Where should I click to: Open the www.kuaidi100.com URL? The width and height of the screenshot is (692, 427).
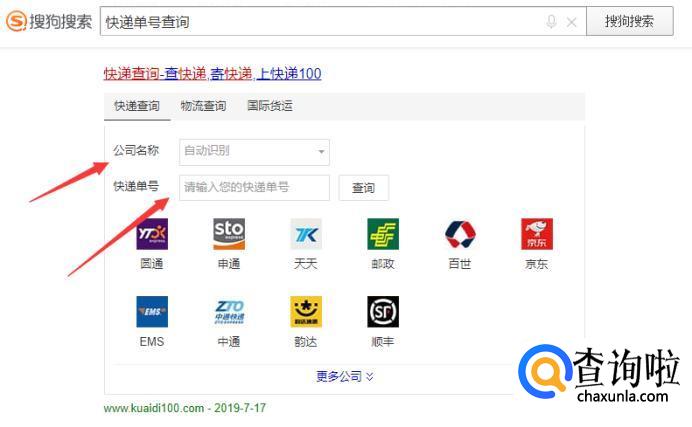point(154,408)
